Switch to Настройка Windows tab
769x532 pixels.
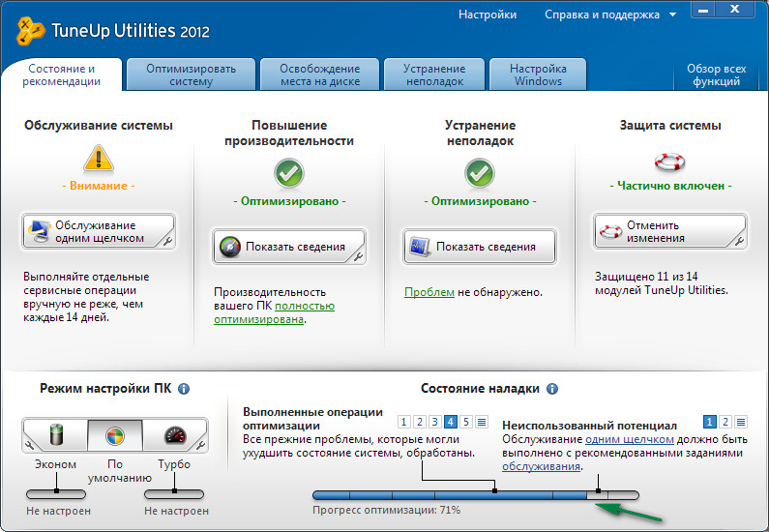538,75
